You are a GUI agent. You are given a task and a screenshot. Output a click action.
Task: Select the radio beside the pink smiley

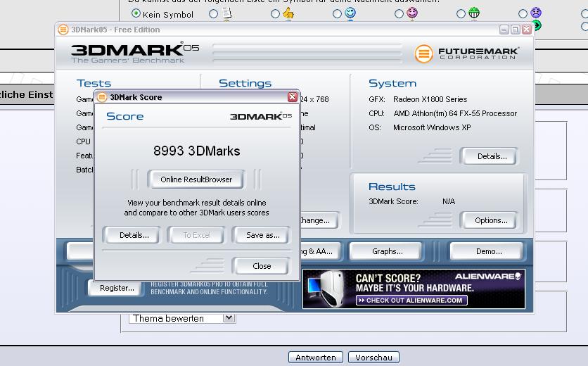[399, 14]
